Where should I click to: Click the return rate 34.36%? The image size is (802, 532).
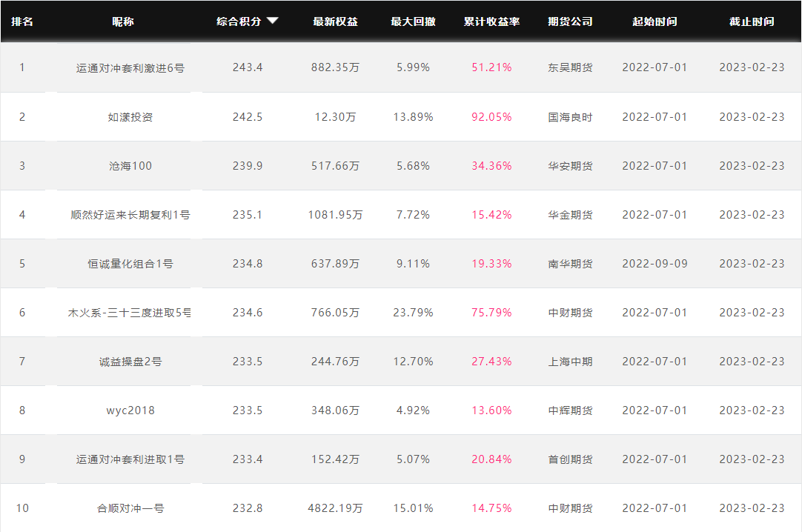491,166
